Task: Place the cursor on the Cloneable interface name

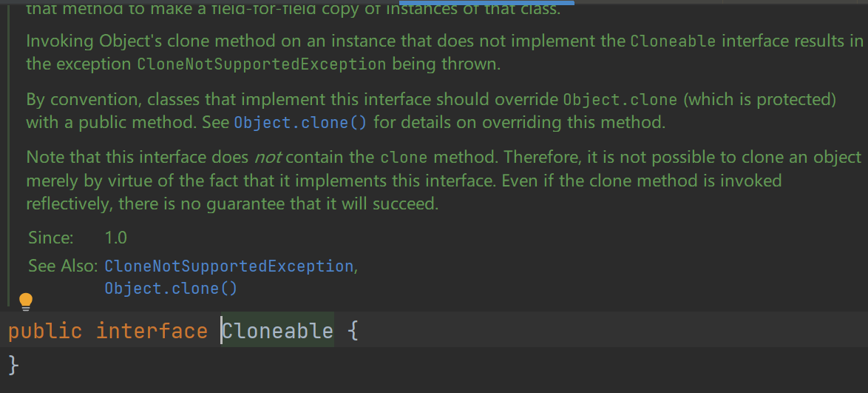Action: click(278, 332)
